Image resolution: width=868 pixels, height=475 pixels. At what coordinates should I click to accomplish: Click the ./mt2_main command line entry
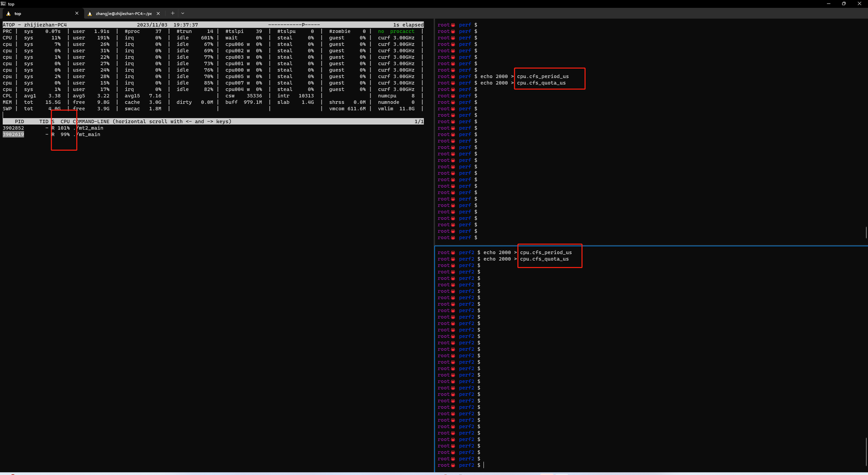pos(88,128)
